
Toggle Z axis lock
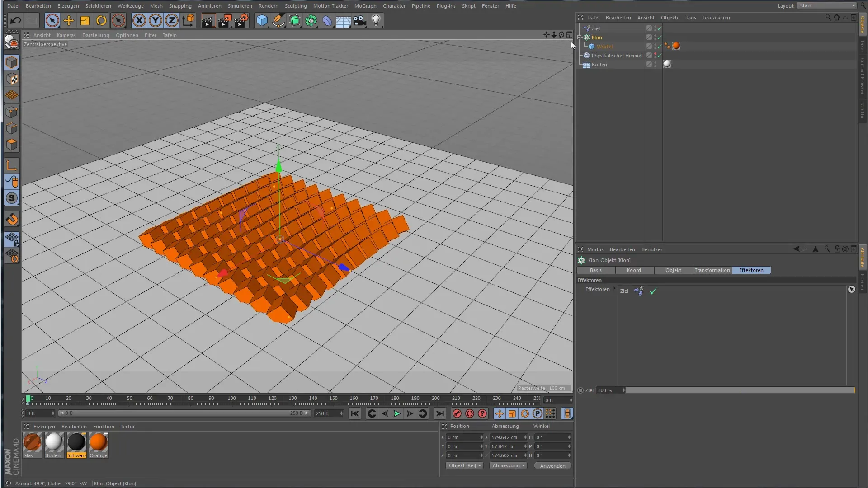click(172, 20)
